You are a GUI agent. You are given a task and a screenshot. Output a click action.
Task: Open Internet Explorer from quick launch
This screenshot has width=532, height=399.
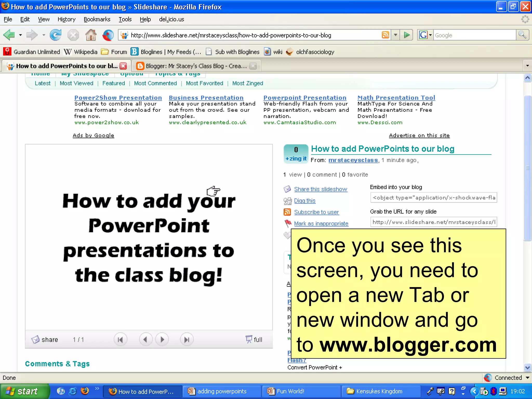coord(73,391)
